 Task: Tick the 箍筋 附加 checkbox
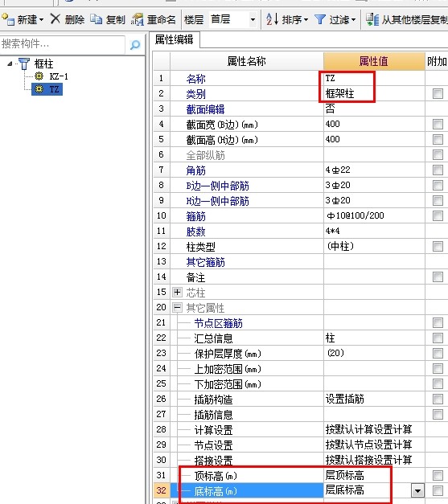[x=438, y=215]
